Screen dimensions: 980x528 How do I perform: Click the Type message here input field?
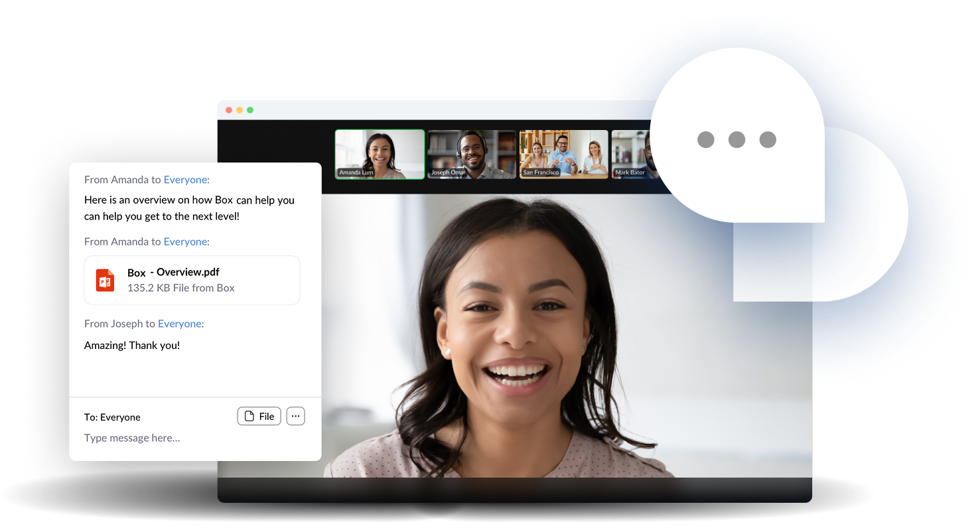132,438
